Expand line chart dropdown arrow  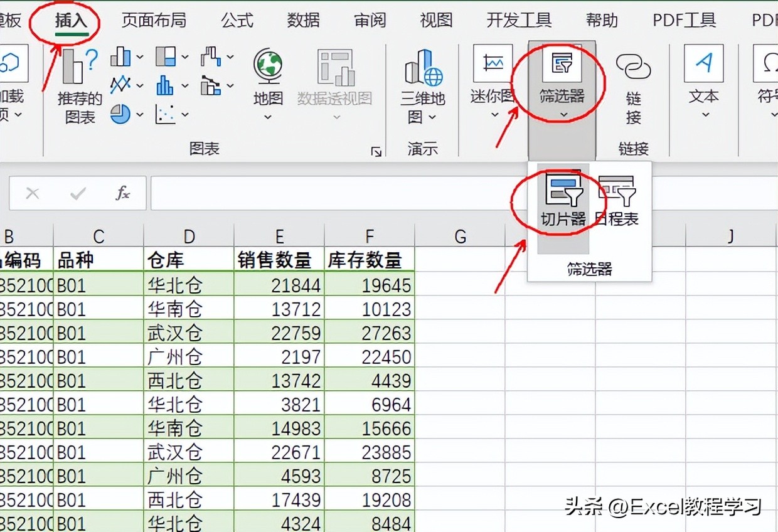139,85
